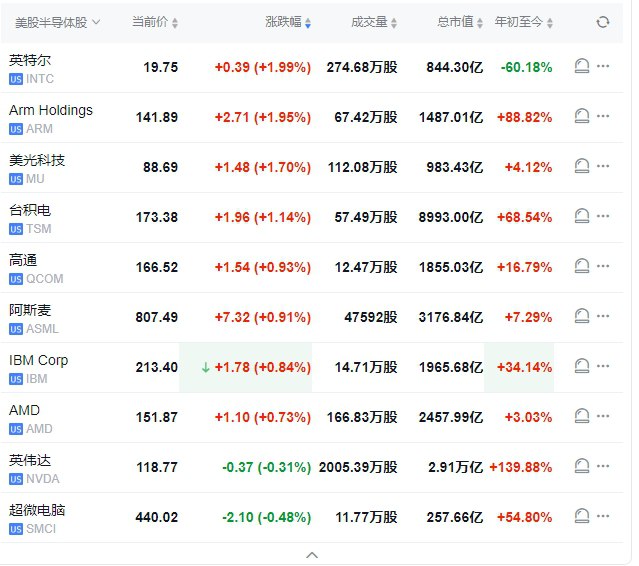Click AMD market cap 2457.99亿
The image size is (639, 566).
[x=451, y=418]
